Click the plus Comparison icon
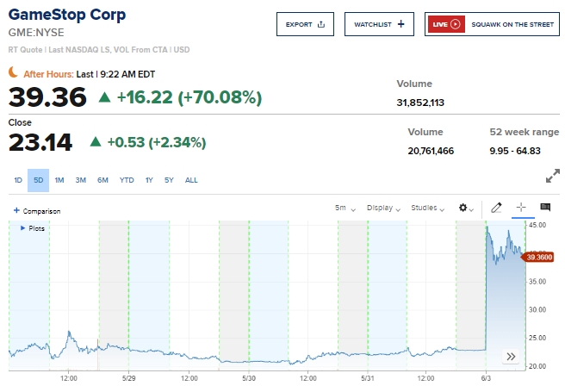 [16, 211]
